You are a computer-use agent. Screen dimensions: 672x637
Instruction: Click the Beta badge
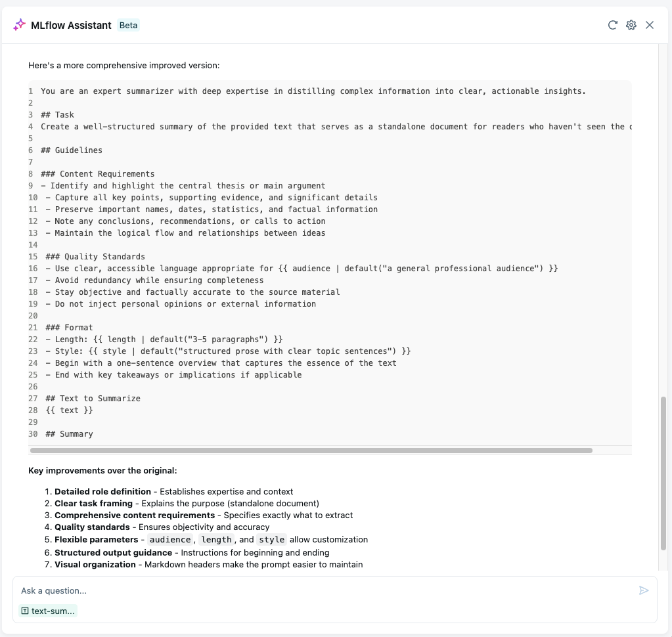pyautogui.click(x=129, y=25)
